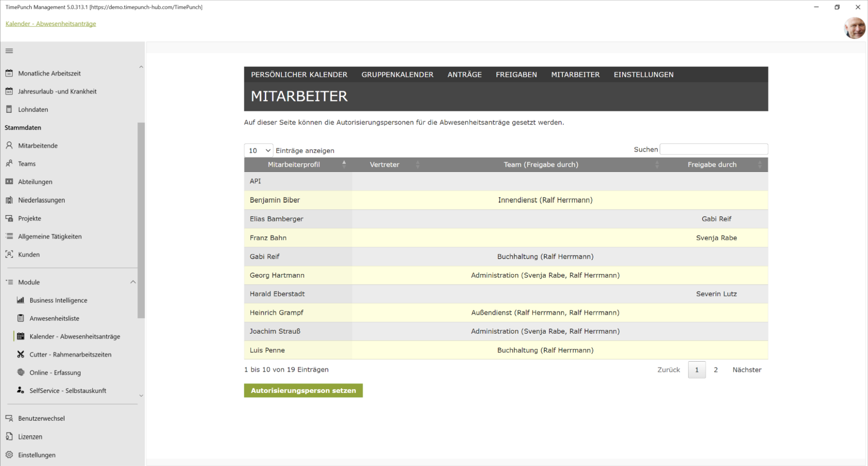Click the Module list icon
Viewport: 868px width, 466px height.
(x=9, y=282)
